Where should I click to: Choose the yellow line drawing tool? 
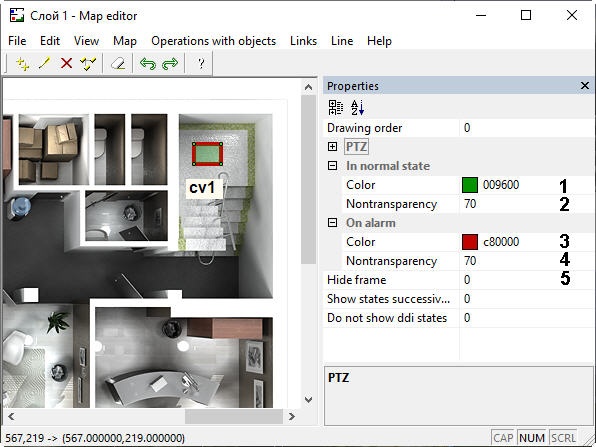pos(44,63)
